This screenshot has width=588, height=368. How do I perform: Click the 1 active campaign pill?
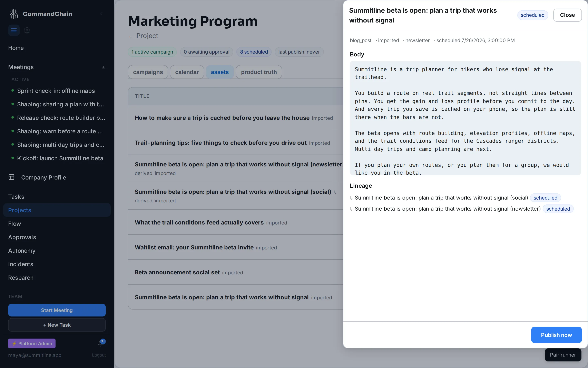coord(152,52)
